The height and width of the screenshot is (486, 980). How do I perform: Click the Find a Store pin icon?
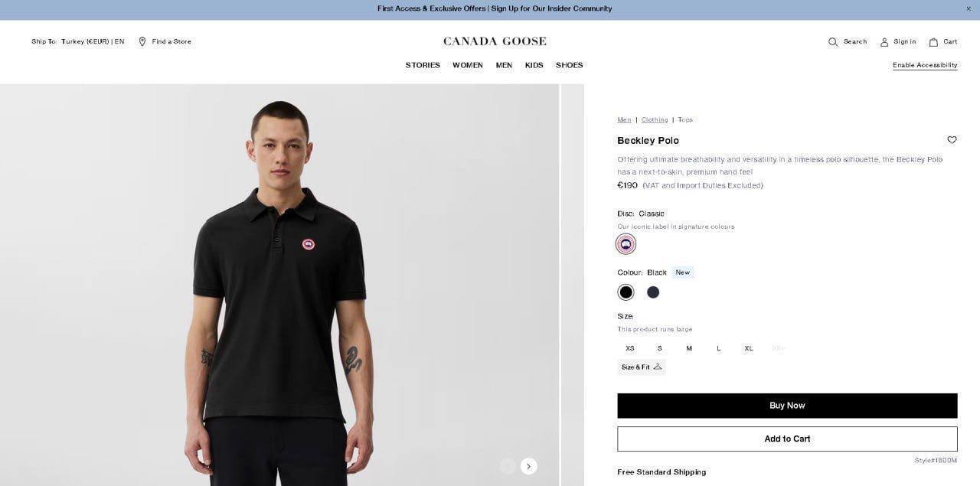pos(142,41)
